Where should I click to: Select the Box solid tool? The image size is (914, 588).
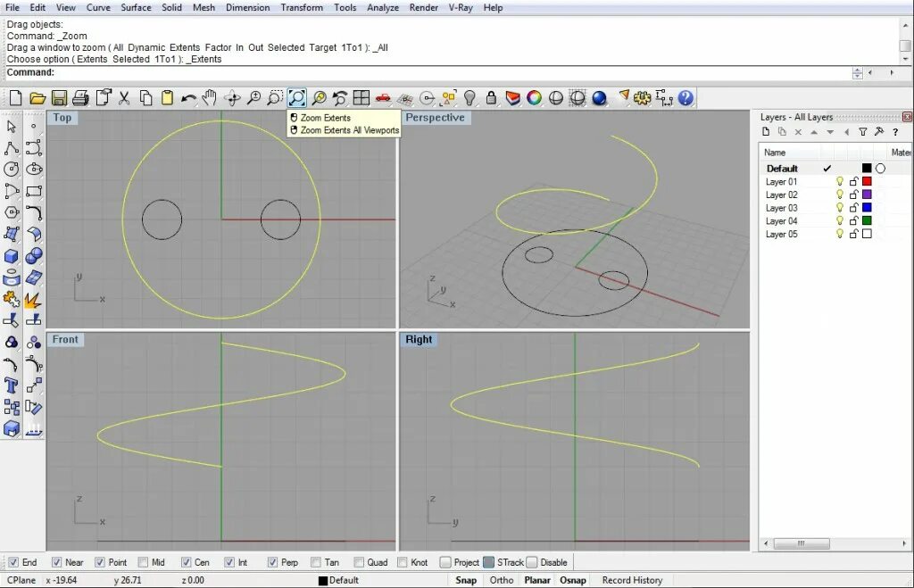(11, 256)
